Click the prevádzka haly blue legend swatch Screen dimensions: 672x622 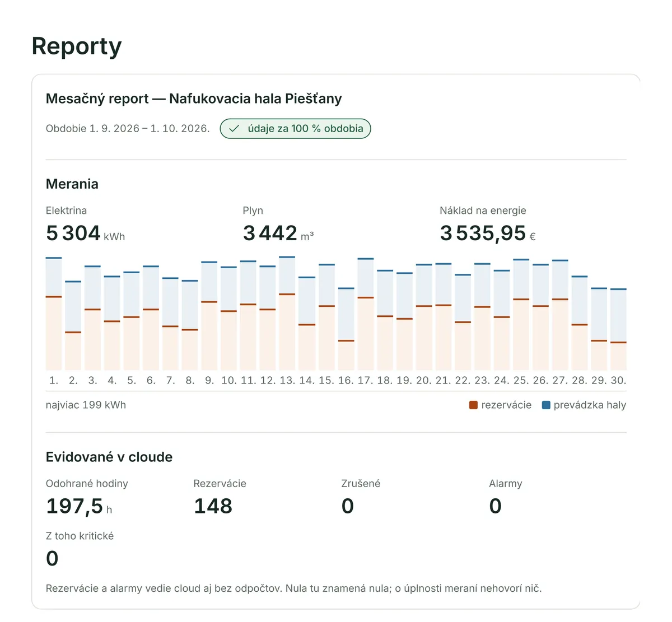tap(546, 405)
